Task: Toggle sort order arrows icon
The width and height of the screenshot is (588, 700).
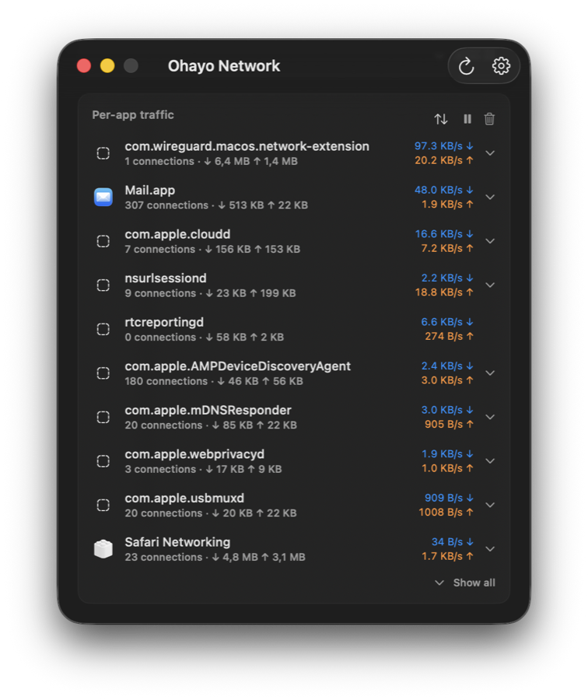Action: 441,119
